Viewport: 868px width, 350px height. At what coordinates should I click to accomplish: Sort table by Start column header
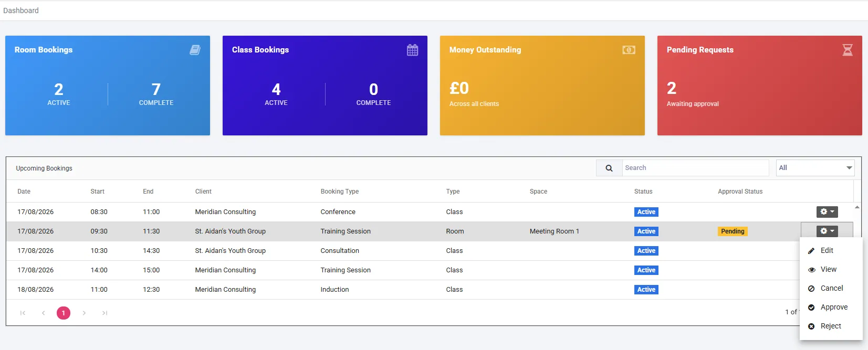(97, 192)
